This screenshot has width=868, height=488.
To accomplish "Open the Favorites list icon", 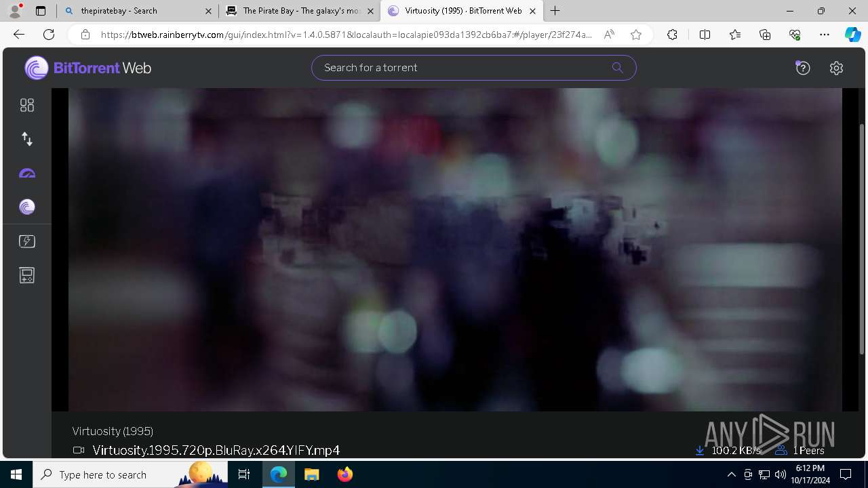I will pyautogui.click(x=735, y=35).
